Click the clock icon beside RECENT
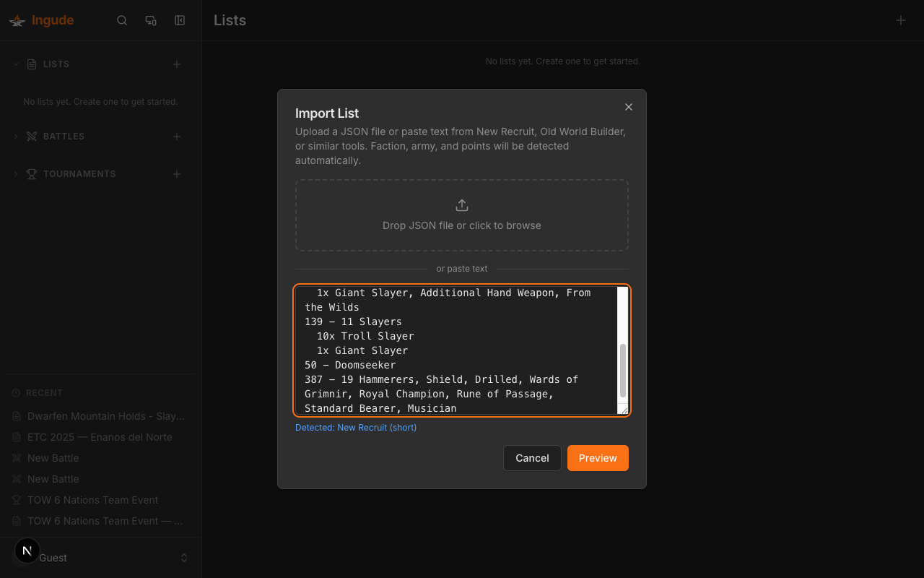The image size is (924, 578). click(16, 392)
